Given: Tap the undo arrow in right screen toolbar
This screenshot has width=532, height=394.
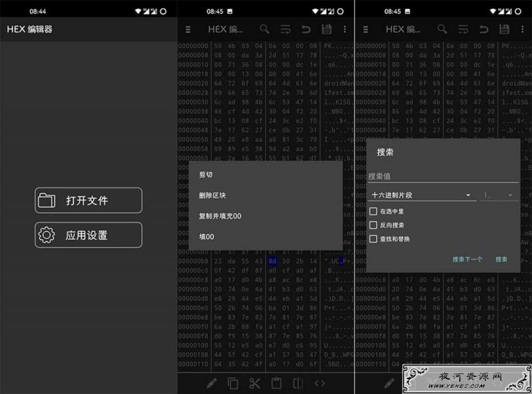Looking at the screenshot, I should pyautogui.click(x=484, y=30).
